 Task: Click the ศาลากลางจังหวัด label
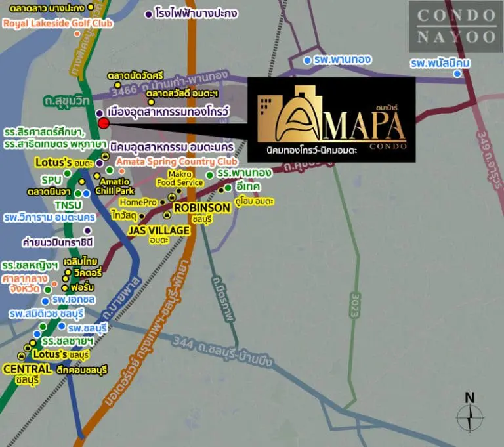coord(25,284)
